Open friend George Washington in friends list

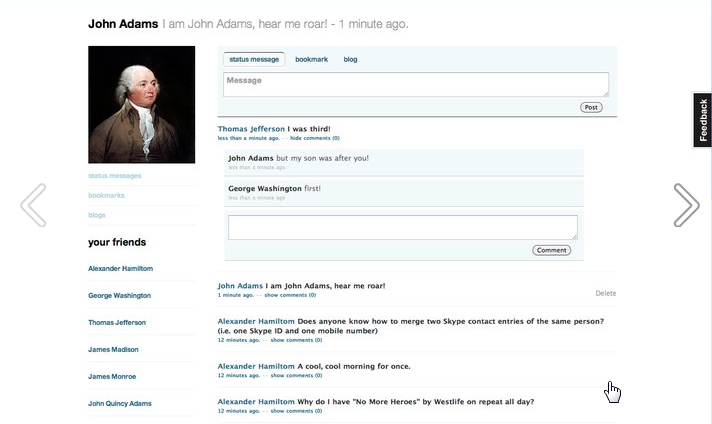[119, 296]
